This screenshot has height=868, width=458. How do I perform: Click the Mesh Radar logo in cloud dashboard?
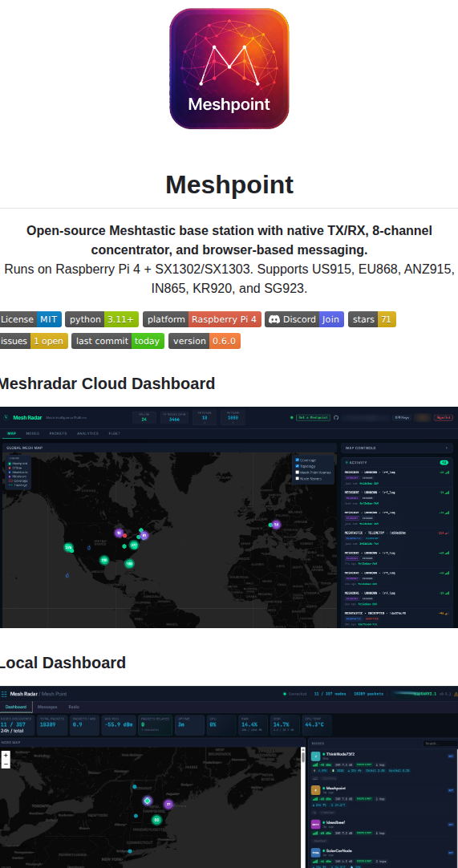point(22,418)
